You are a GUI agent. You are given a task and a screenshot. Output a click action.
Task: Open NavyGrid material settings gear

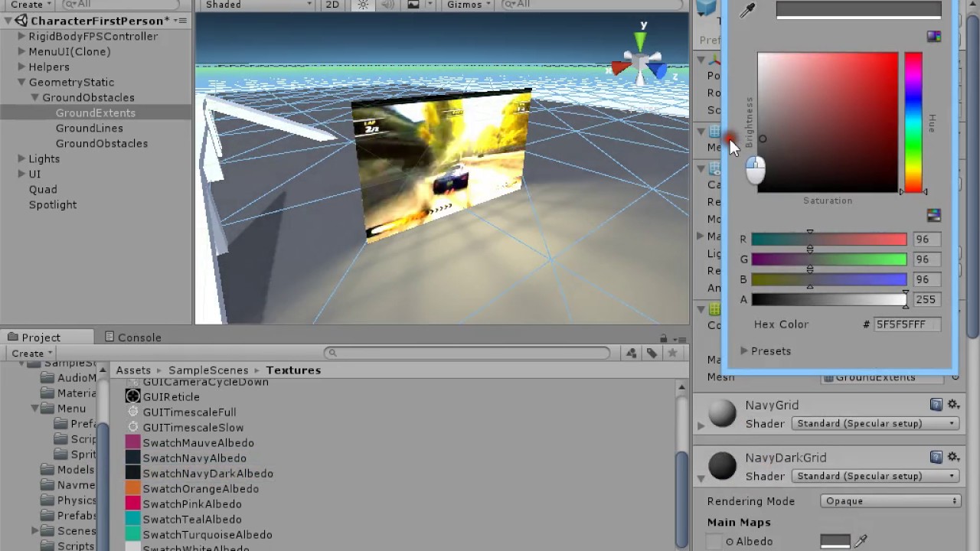[953, 404]
